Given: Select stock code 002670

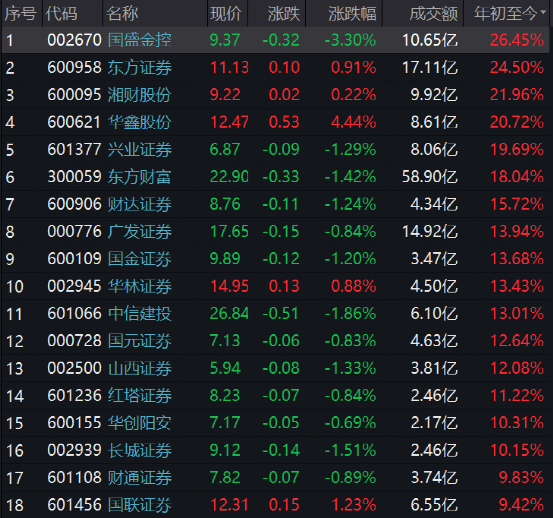Looking at the screenshot, I should tap(74, 40).
